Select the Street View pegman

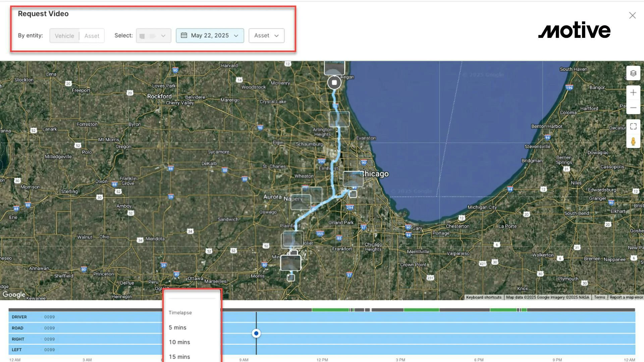tap(633, 141)
